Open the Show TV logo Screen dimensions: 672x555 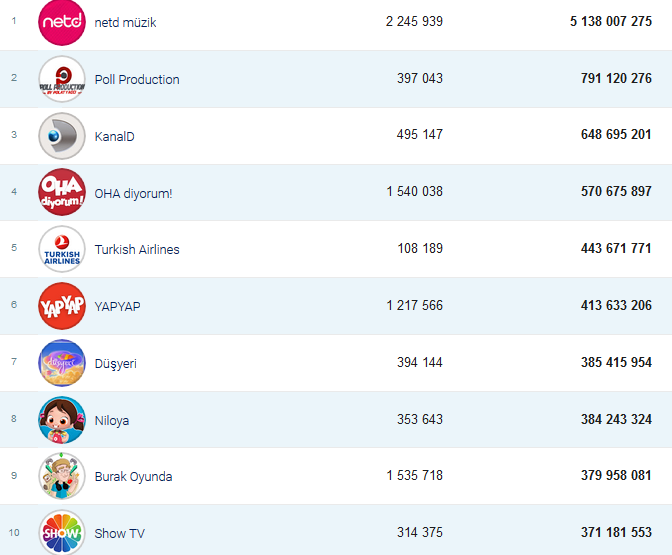click(x=62, y=533)
